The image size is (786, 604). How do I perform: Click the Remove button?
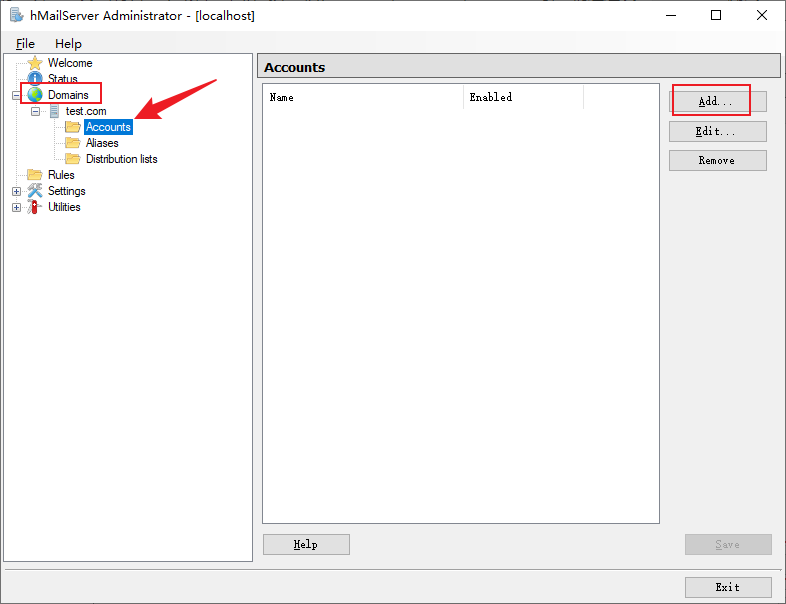pyautogui.click(x=717, y=160)
